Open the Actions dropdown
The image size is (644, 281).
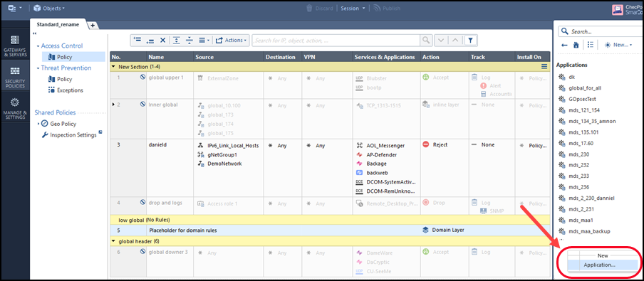[232, 41]
